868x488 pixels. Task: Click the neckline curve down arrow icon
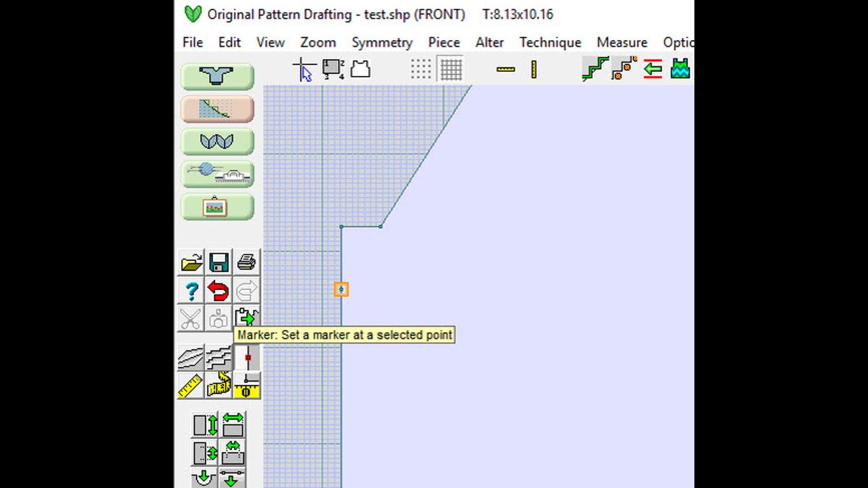205,477
